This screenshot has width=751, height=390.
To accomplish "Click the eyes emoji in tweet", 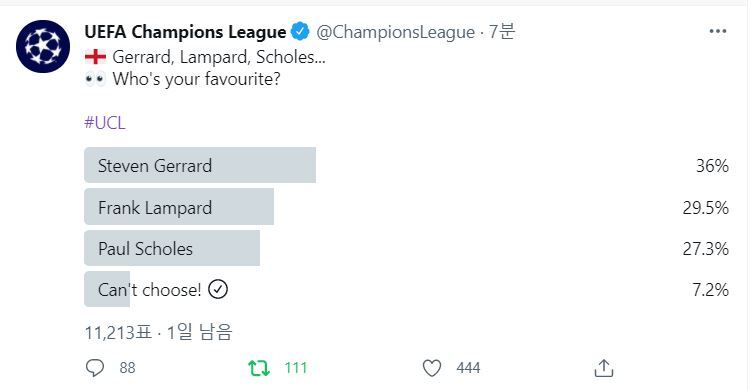I will click(x=95, y=79).
